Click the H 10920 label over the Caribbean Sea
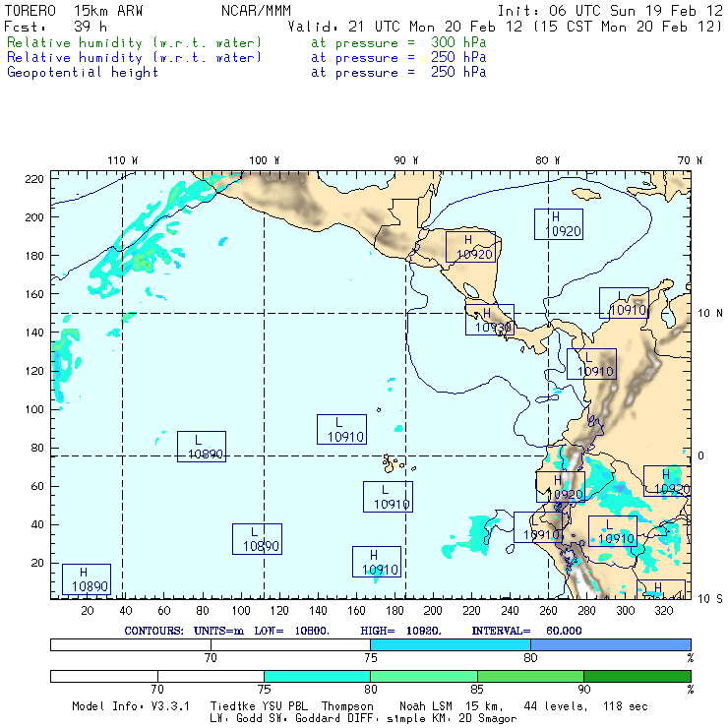Image resolution: width=728 pixels, height=728 pixels. [x=558, y=224]
